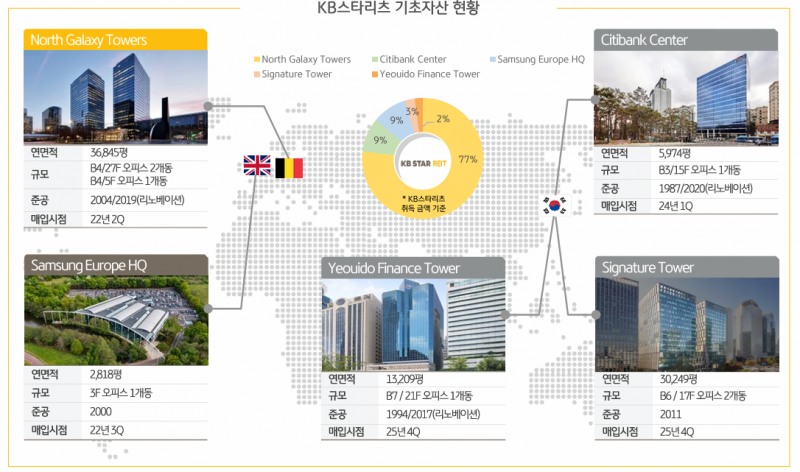Open Signature Tower building photo

click(x=687, y=324)
